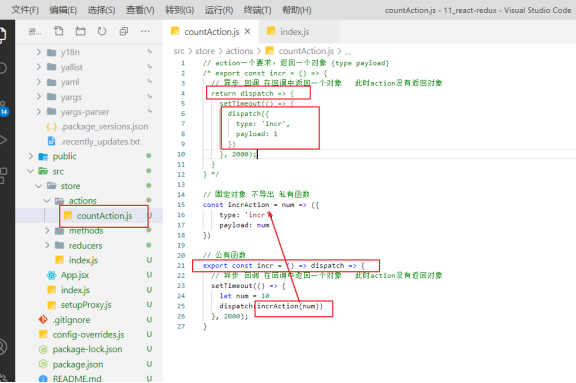
Task: Open the 选择(S) menu
Action: tap(101, 10)
